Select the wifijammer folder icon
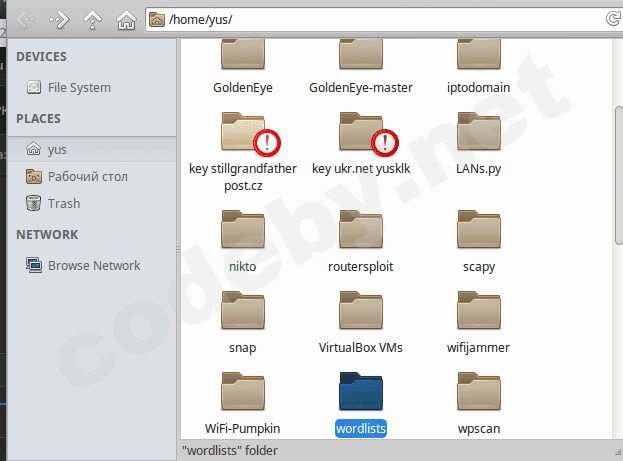The width and height of the screenshot is (623, 461). tap(479, 310)
